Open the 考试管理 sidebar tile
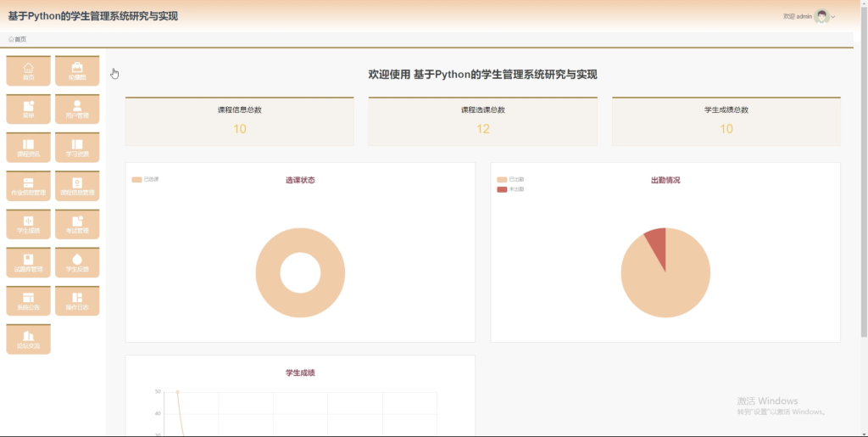 pyautogui.click(x=77, y=224)
